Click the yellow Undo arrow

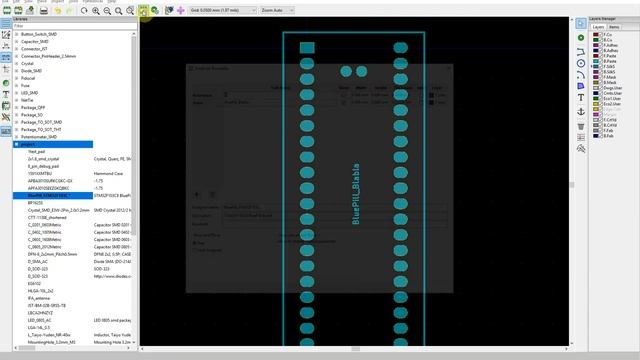[58, 10]
